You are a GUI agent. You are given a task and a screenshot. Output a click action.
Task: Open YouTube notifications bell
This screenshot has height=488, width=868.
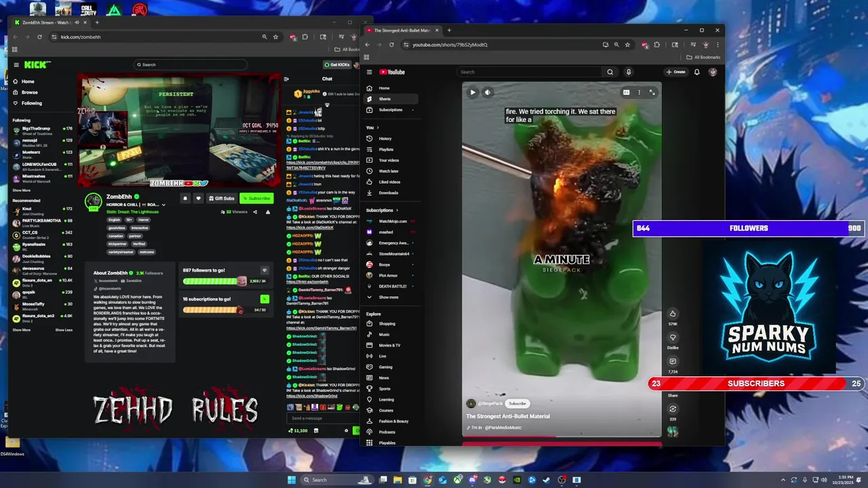coord(696,72)
